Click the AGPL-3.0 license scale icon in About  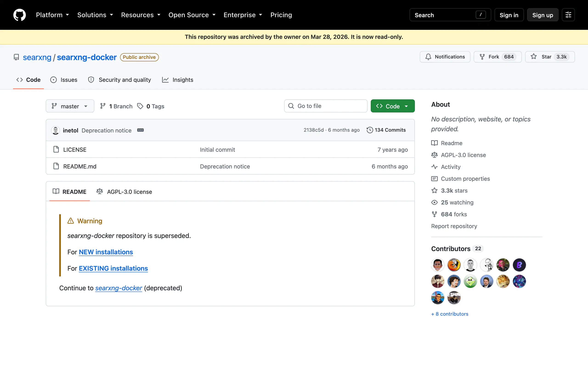coord(434,155)
